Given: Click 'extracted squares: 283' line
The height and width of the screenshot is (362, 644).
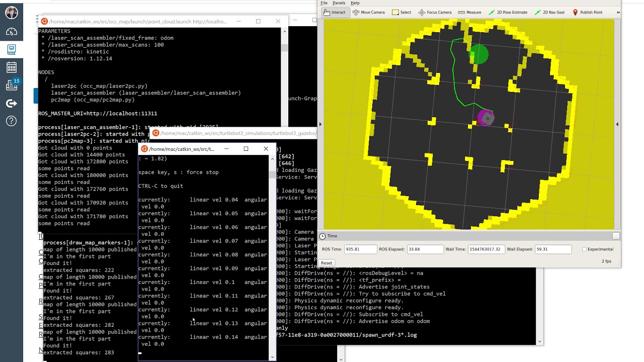Looking at the screenshot, I should (78, 353).
